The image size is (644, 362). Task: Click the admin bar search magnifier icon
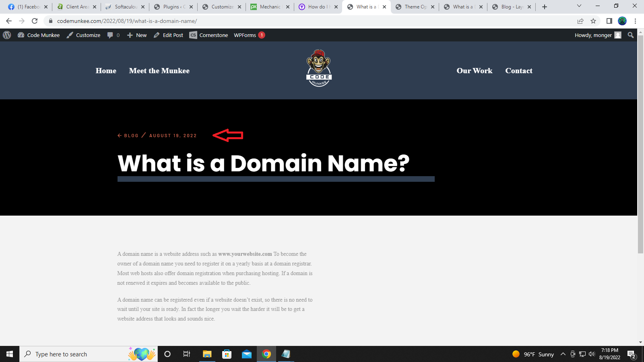coord(631,35)
